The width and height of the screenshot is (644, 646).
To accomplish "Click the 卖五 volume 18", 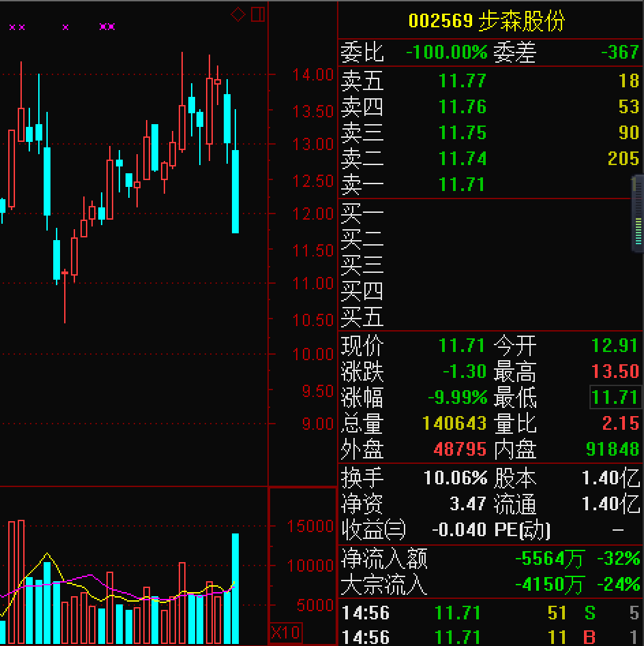I will point(629,80).
